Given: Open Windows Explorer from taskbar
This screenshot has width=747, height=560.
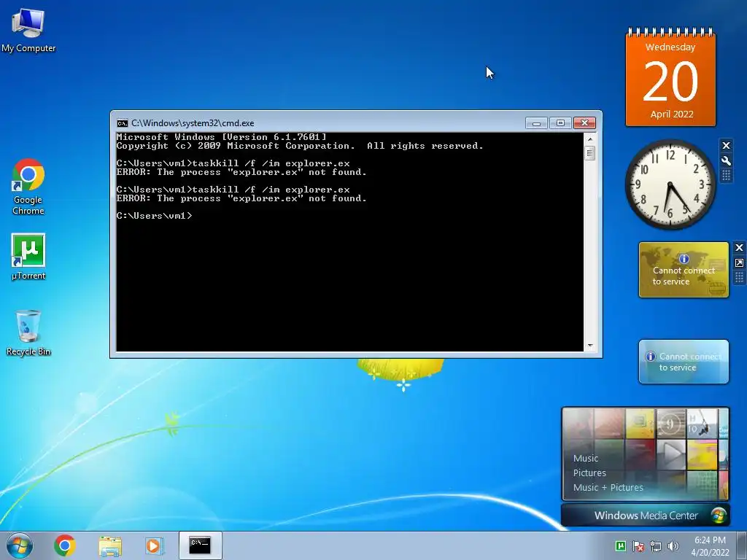Looking at the screenshot, I should (x=110, y=545).
